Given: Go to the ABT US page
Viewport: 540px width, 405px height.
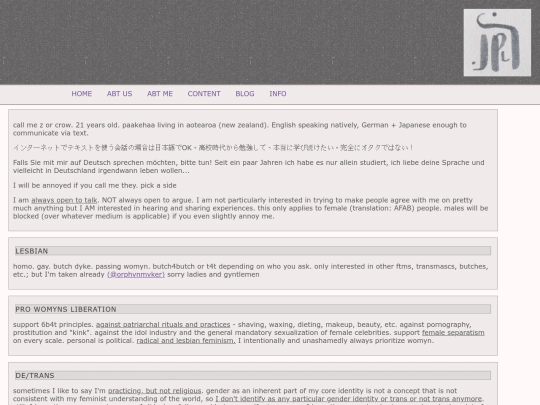Looking at the screenshot, I should tap(120, 94).
